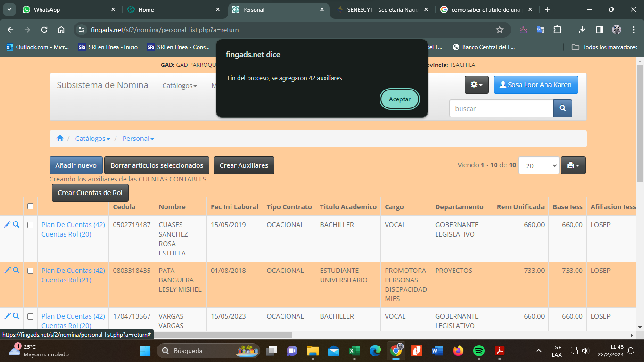Click inside the buscar search field
This screenshot has height=362, width=644.
tap(501, 108)
